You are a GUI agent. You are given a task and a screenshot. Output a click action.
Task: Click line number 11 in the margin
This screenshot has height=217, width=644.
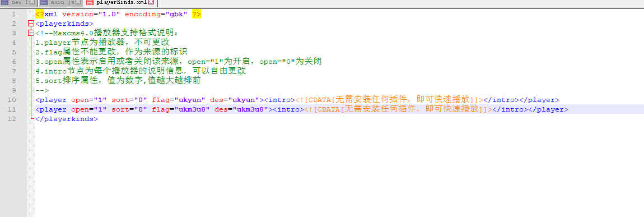12,109
